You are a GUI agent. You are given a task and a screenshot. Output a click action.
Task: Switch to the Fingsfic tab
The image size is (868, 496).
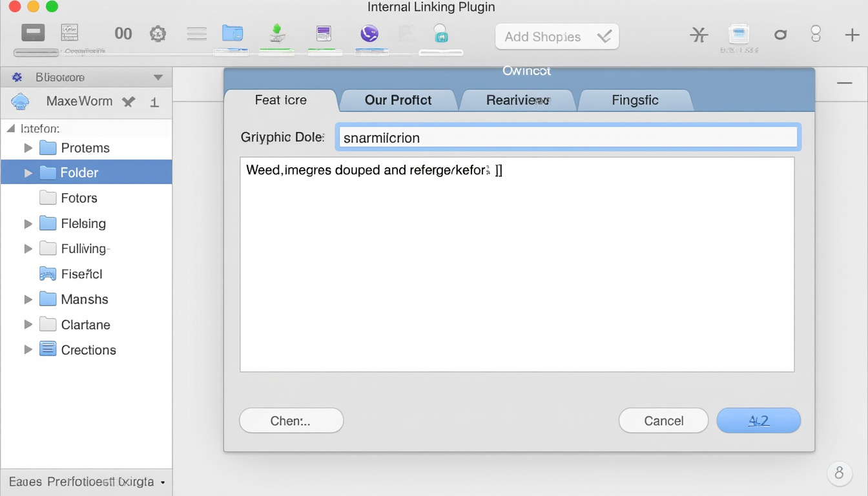[635, 100]
